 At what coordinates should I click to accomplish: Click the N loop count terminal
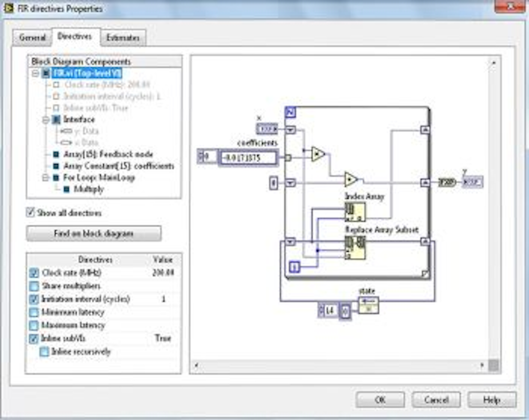click(290, 112)
